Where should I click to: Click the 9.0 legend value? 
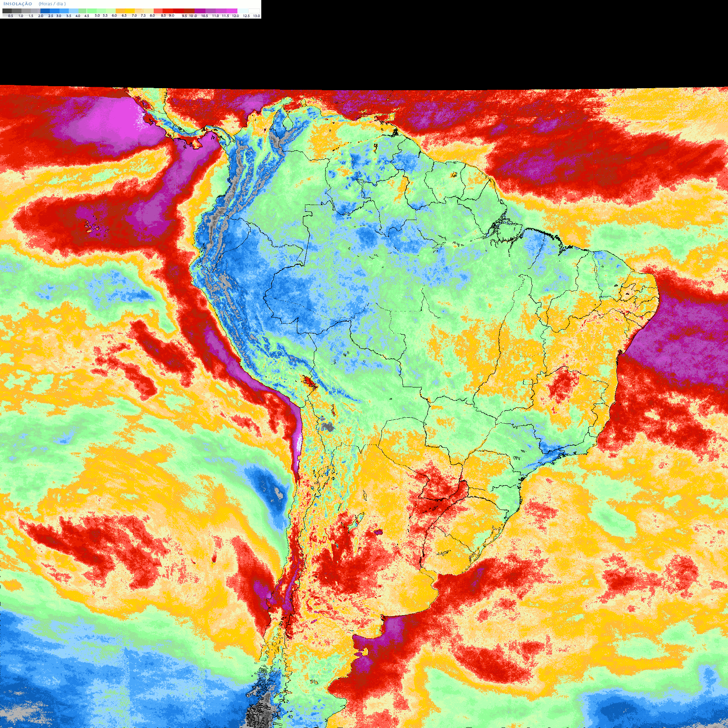click(171, 15)
